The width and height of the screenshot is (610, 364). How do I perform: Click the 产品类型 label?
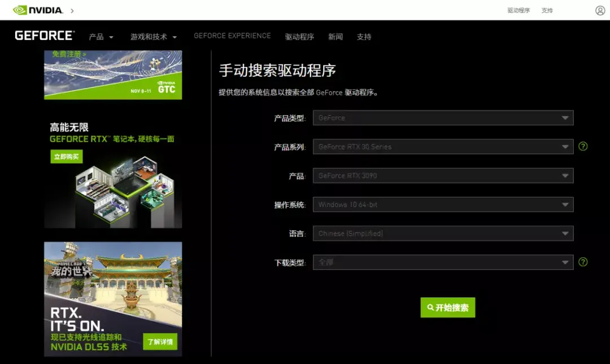click(x=290, y=118)
